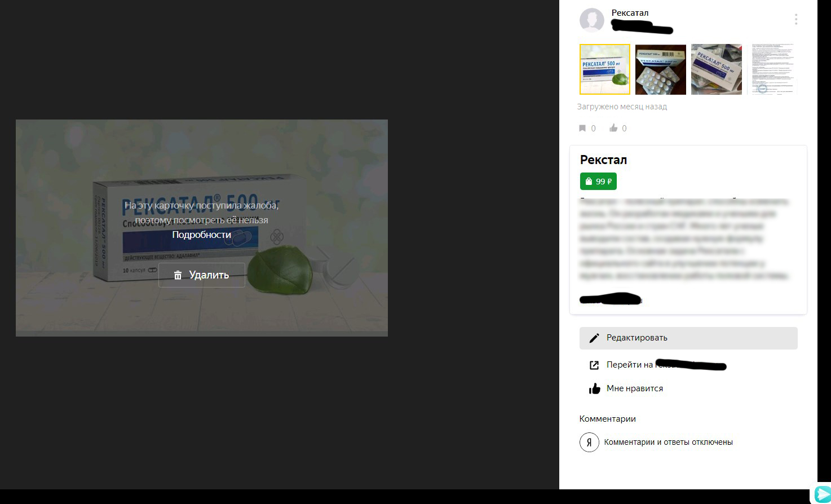Click the Я avatar icon in the comments section
The image size is (831, 504).
pyautogui.click(x=589, y=442)
